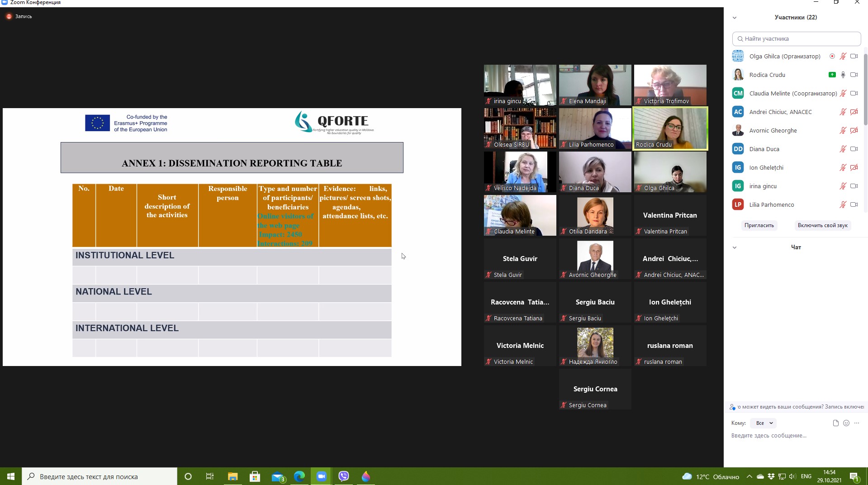868x485 pixels.
Task: Click the Zoom icon in the taskbar
Action: [x=321, y=476]
